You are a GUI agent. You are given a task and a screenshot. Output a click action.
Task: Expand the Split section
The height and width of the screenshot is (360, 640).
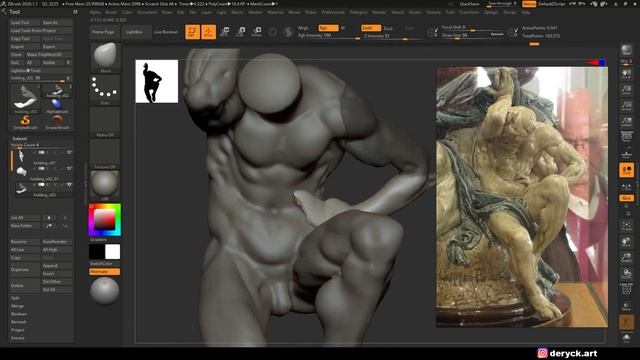point(15,298)
